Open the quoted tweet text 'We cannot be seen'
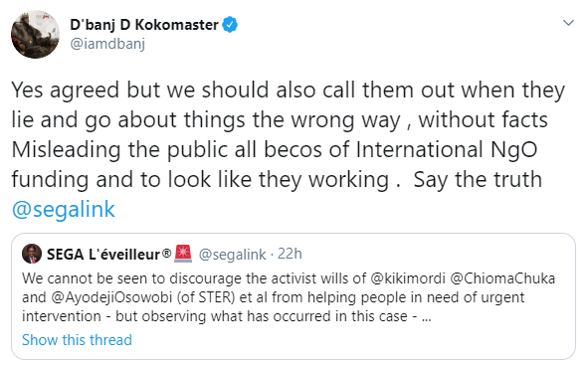The height and width of the screenshot is (366, 588). (x=288, y=297)
